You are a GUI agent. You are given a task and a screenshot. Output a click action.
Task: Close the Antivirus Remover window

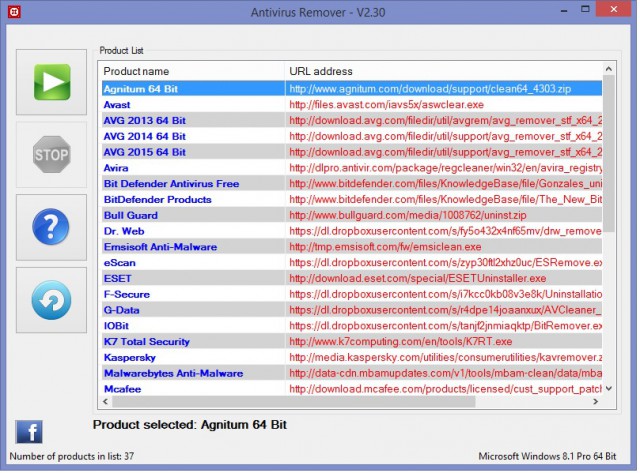tap(613, 9)
